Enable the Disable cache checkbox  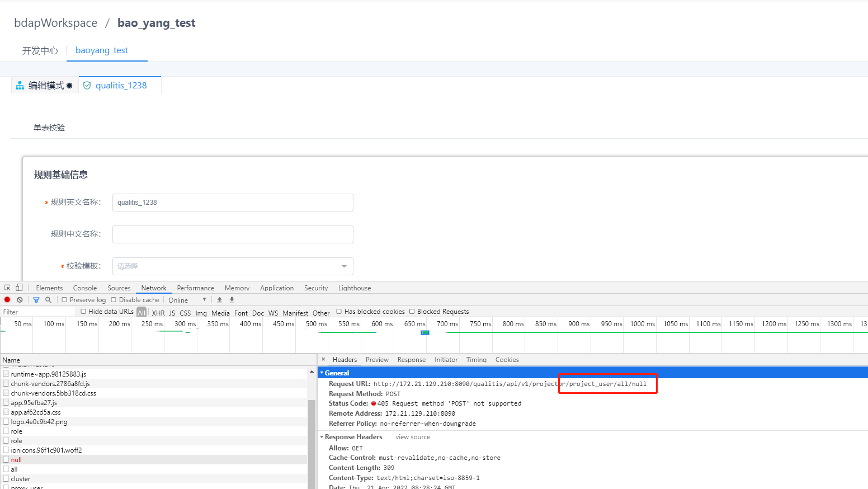[114, 300]
